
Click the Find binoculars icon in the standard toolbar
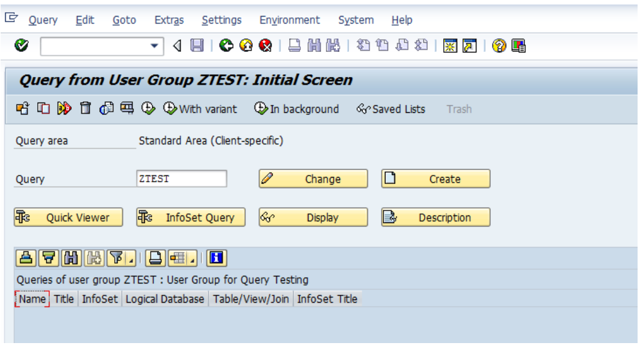click(x=314, y=45)
